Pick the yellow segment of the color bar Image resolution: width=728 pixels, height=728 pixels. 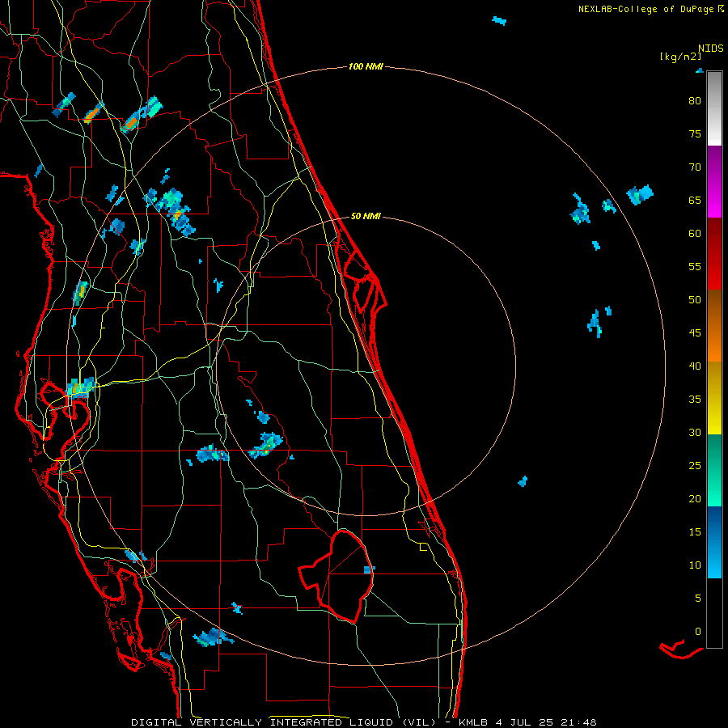click(714, 398)
